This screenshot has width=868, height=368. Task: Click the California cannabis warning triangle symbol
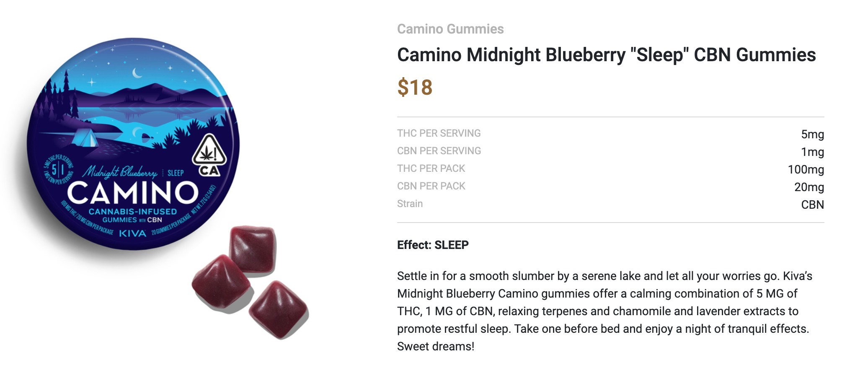[x=209, y=150]
